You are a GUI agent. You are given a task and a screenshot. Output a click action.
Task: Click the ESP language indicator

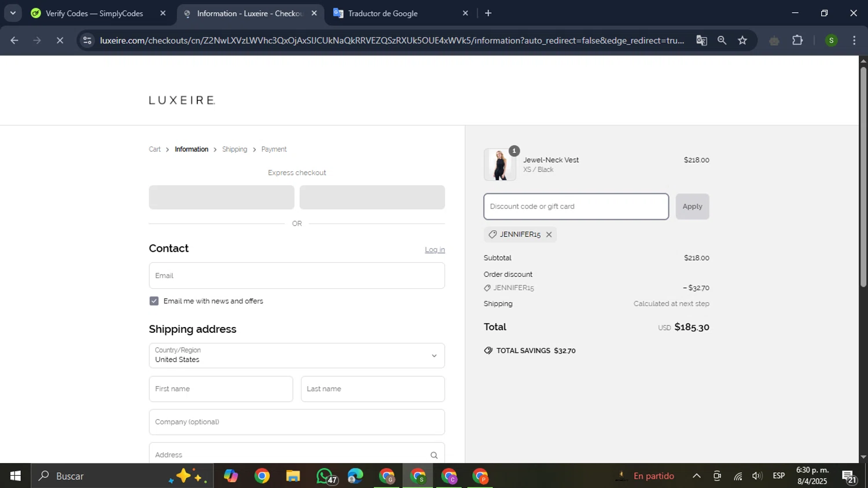click(779, 476)
